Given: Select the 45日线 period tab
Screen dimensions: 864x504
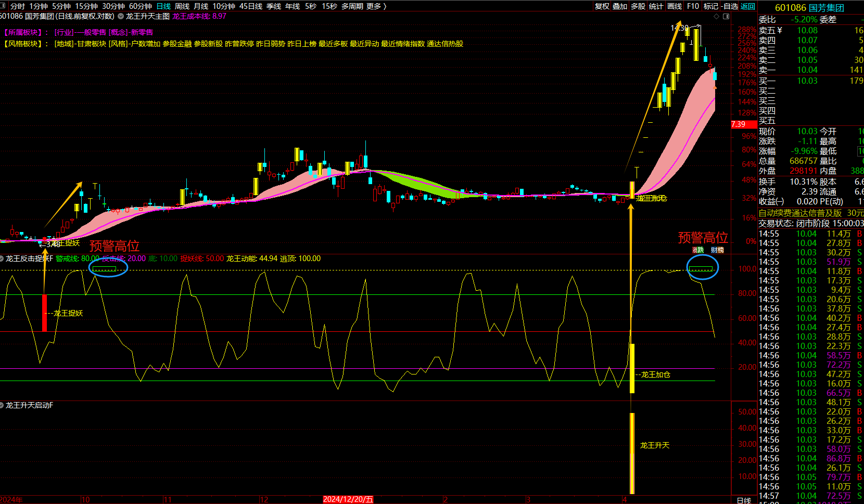Looking at the screenshot, I should click(x=251, y=6).
